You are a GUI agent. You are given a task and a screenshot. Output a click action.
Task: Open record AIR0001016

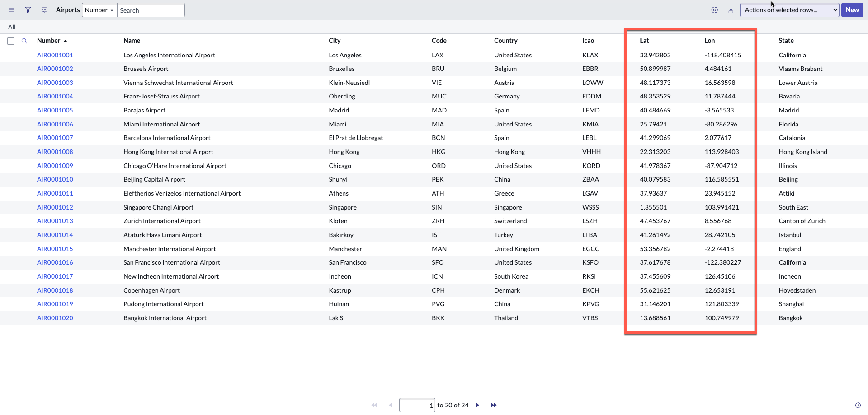tap(55, 262)
